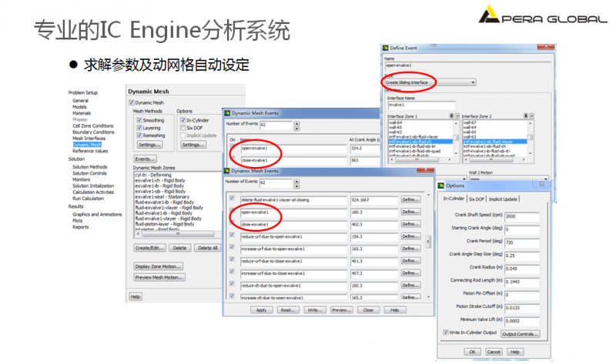Click Output Controls... in Options
The height and width of the screenshot is (364, 616).
tap(521, 334)
